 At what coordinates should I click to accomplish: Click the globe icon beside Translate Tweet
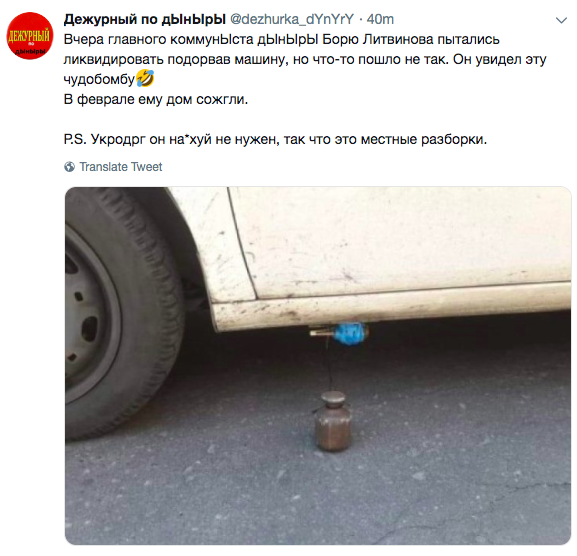pos(69,167)
